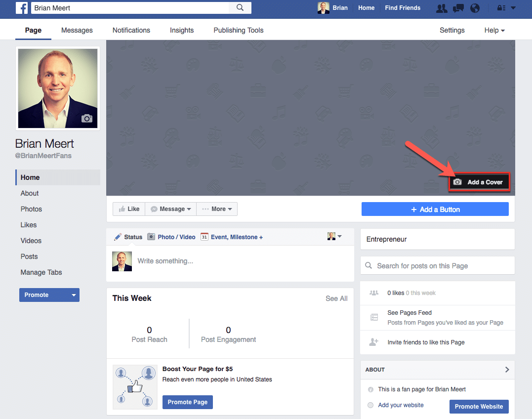Open the Notifications globe icon
The height and width of the screenshot is (419, 532).
coord(475,8)
